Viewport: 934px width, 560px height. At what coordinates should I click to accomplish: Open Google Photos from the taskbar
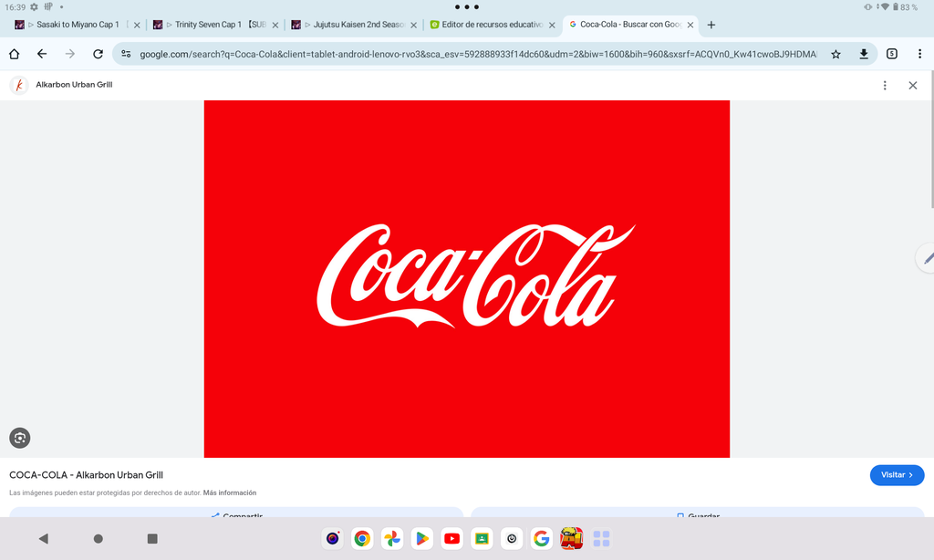click(x=392, y=538)
